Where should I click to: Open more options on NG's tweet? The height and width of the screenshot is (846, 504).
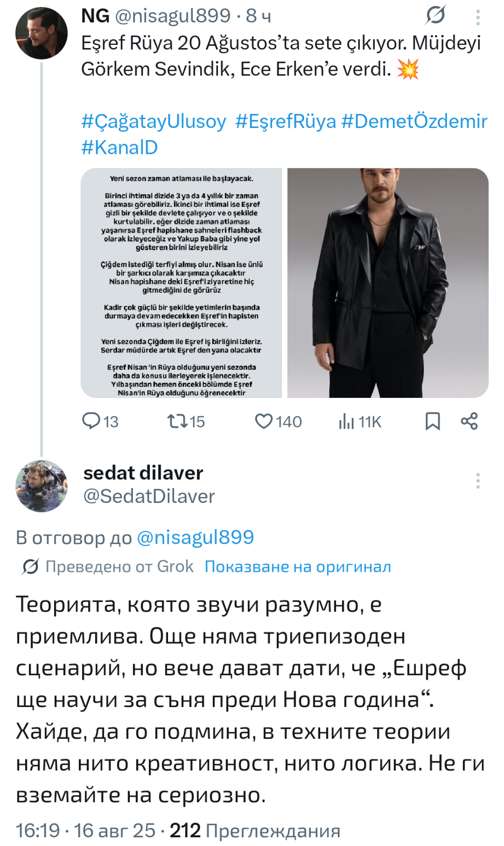tap(478, 18)
